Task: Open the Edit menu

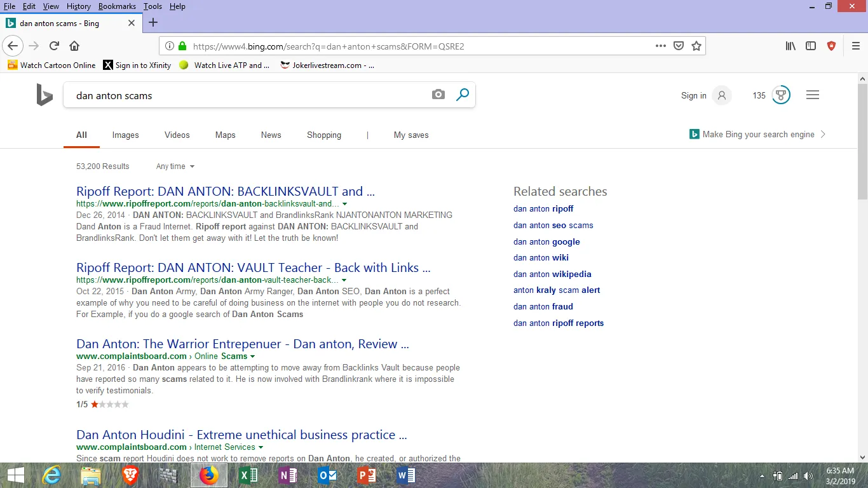Action: [x=29, y=6]
